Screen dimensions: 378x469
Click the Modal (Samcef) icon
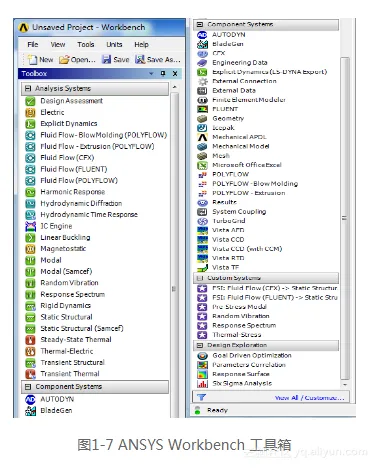pyautogui.click(x=30, y=272)
